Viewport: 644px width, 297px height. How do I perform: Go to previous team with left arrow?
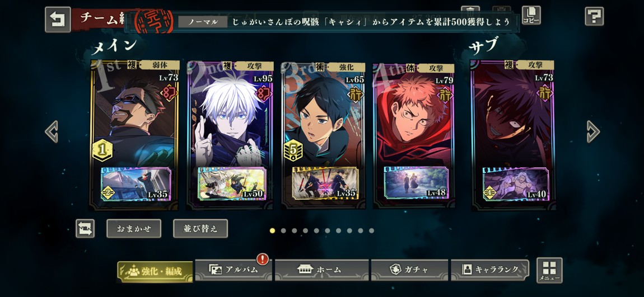[52, 131]
